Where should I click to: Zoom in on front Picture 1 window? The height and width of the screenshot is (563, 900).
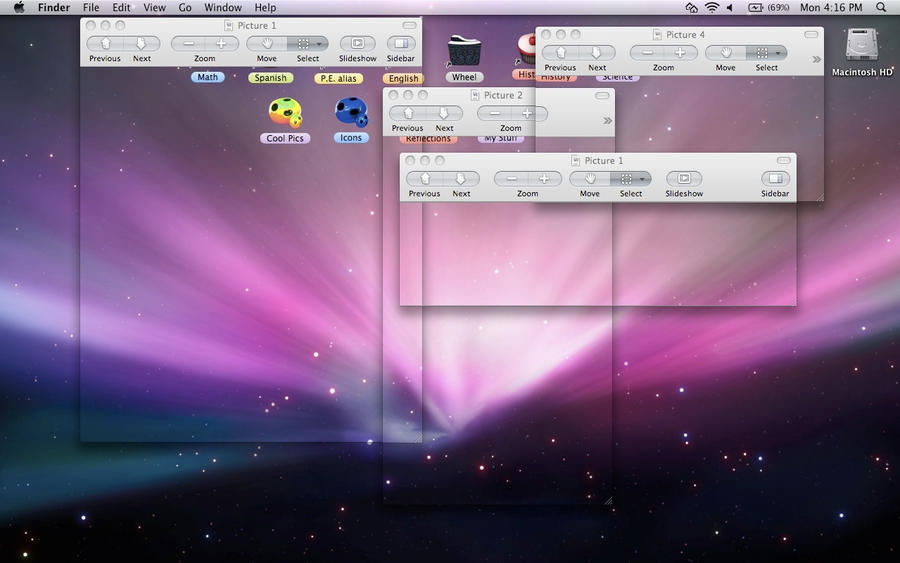pos(544,179)
